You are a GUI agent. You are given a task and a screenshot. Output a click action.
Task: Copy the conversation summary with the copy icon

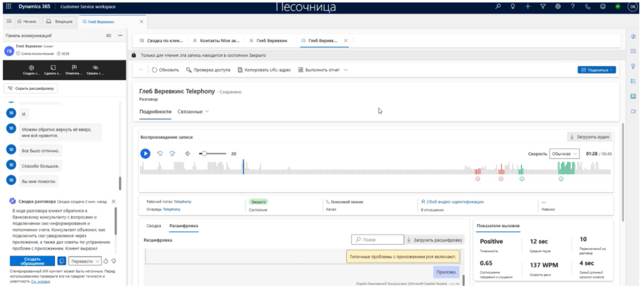(x=62, y=260)
